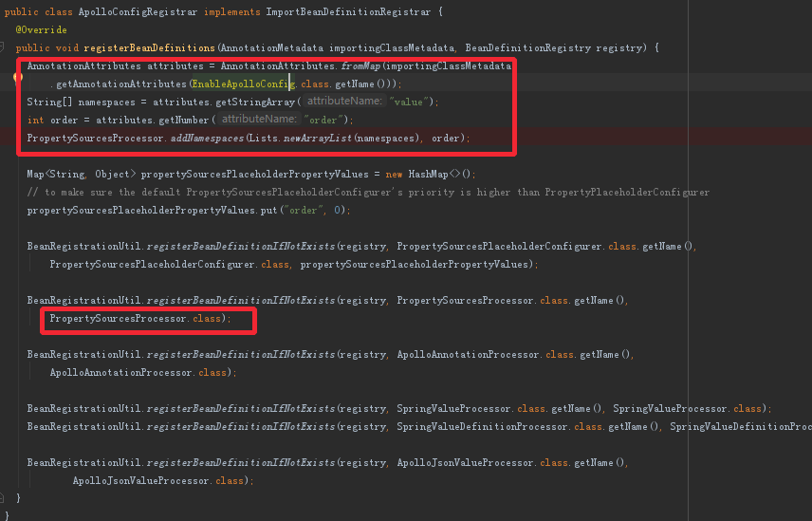Click the getAnnotationAttributes method call
812x521 pixels.
coord(121,84)
